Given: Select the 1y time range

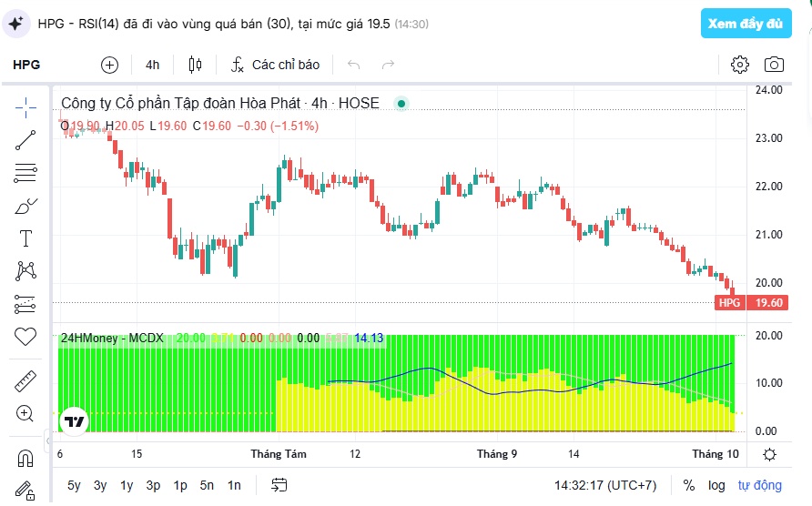Looking at the screenshot, I should 127,485.
